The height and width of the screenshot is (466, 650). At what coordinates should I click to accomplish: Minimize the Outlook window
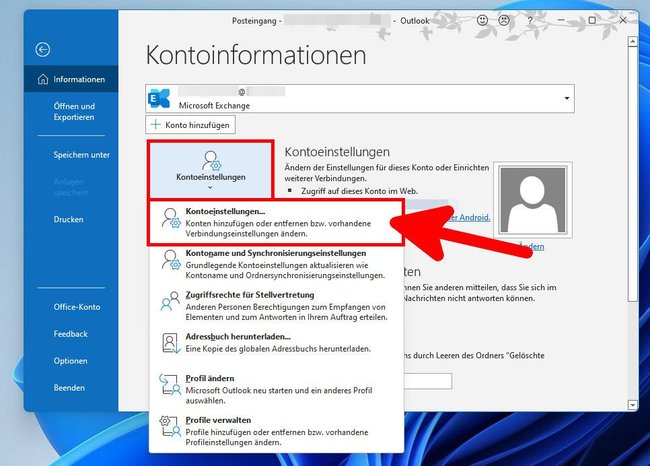(x=561, y=20)
